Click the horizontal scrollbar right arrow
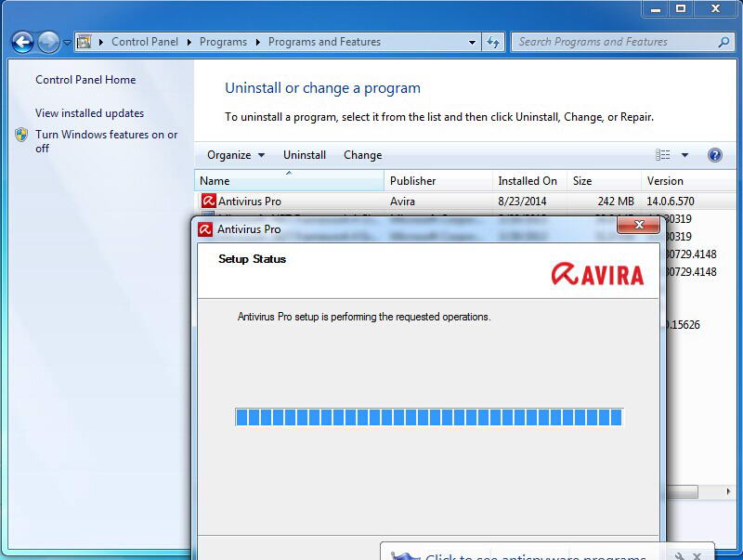The width and height of the screenshot is (743, 560). (728, 492)
